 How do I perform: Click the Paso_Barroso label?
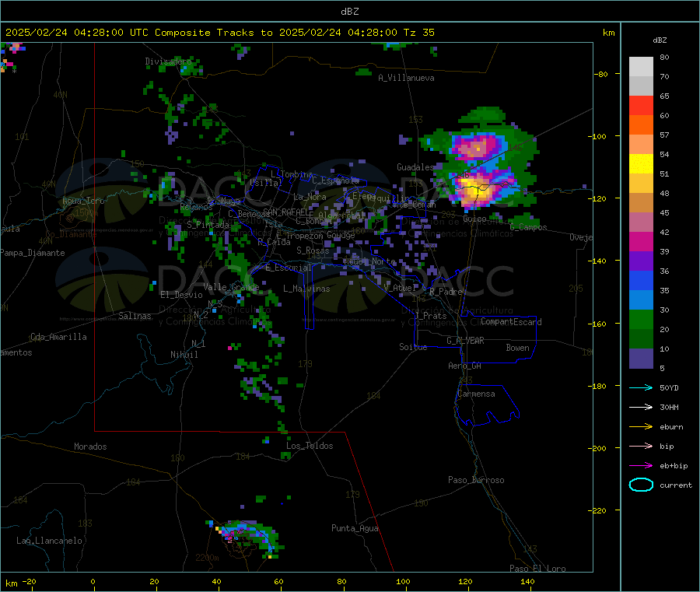click(476, 480)
